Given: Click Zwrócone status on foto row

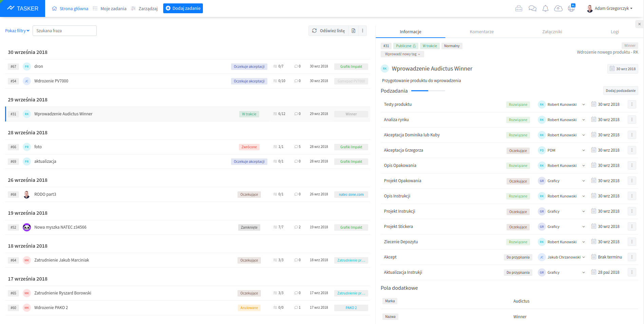Looking at the screenshot, I should (249, 147).
